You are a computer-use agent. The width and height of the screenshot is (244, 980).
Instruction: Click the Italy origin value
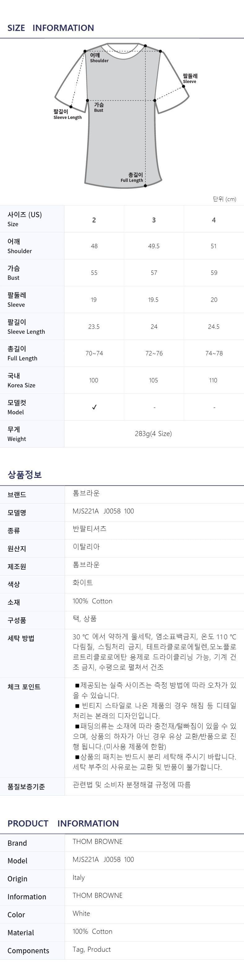[x=79, y=878]
